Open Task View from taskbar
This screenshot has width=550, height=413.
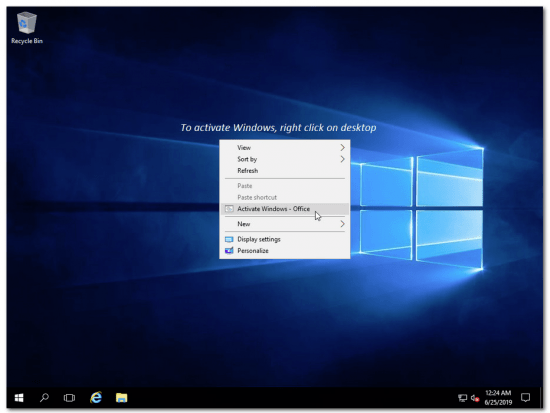(x=69, y=398)
